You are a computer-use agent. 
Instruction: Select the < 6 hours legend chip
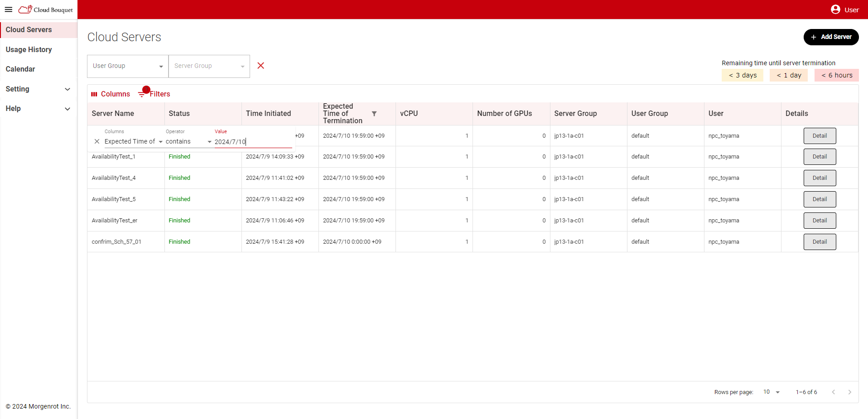click(837, 75)
